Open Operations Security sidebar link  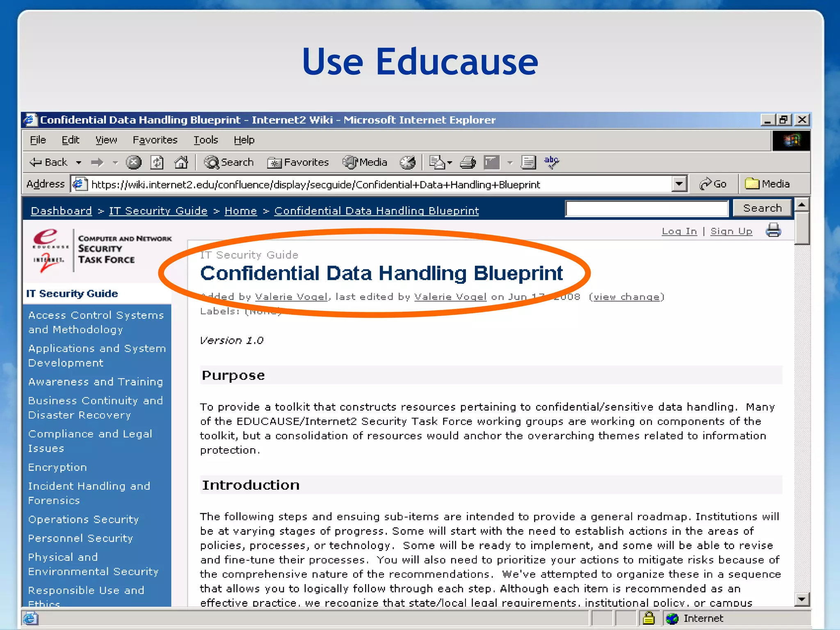pyautogui.click(x=84, y=519)
